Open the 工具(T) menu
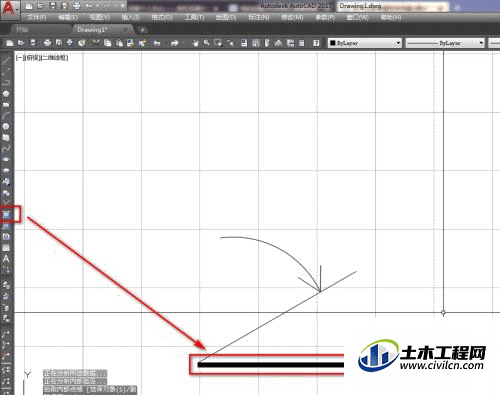Viewport: 500px width, 395px height. 195,17
